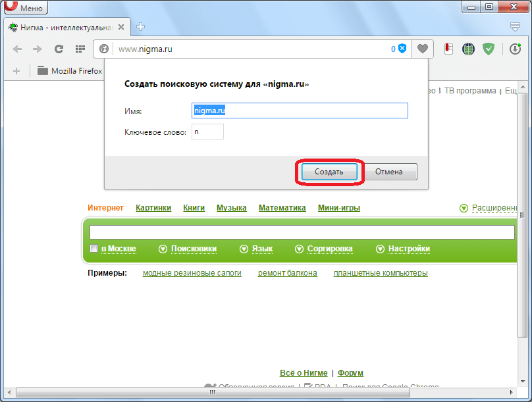Click the Nigma search query box
532x402 pixels.
point(302,232)
